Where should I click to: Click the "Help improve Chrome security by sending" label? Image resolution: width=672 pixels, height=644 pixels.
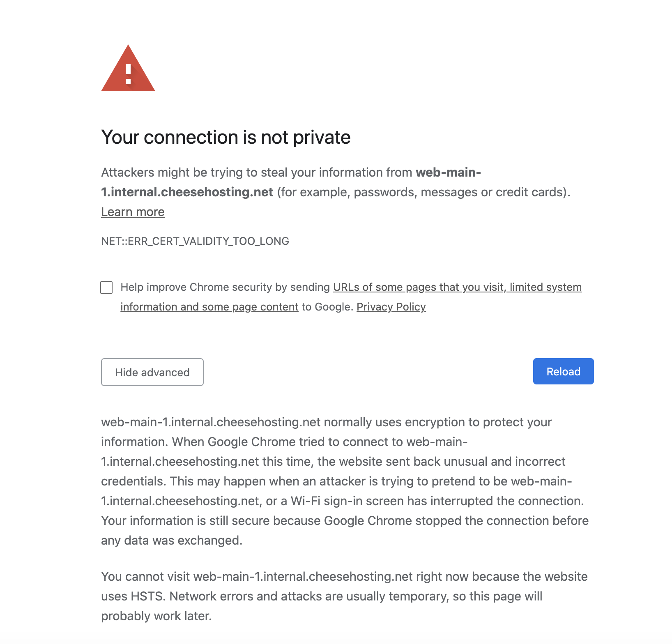225,287
